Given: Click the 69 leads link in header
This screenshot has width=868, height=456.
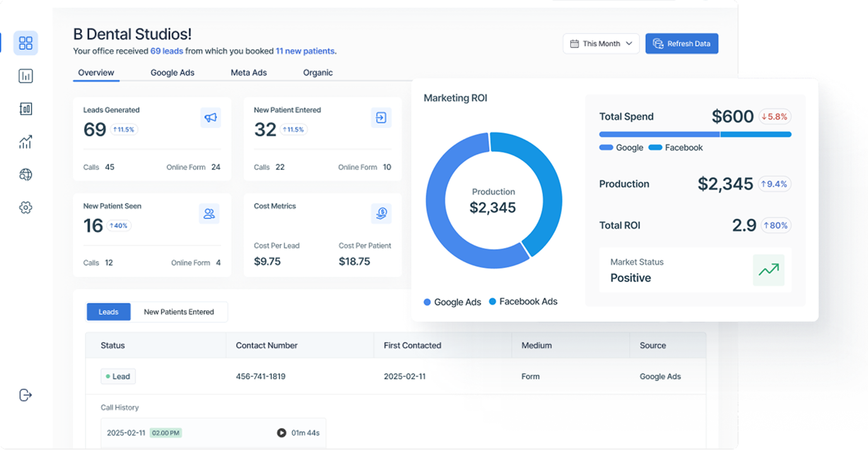Looking at the screenshot, I should (167, 51).
